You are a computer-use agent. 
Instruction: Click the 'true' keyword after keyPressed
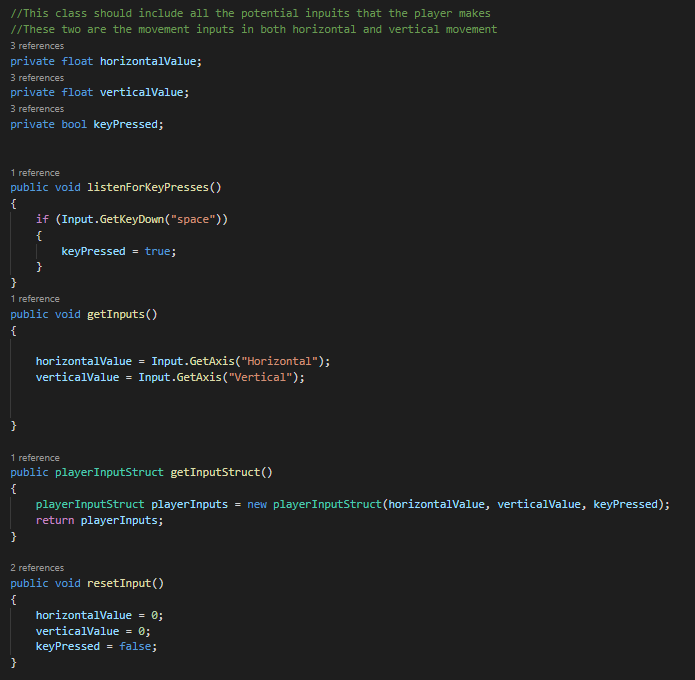pos(157,251)
